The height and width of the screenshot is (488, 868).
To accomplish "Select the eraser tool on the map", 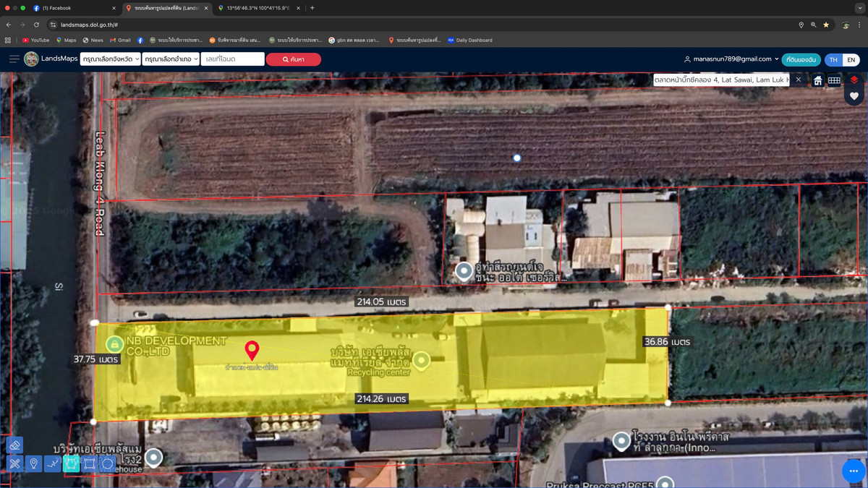I will point(14,445).
